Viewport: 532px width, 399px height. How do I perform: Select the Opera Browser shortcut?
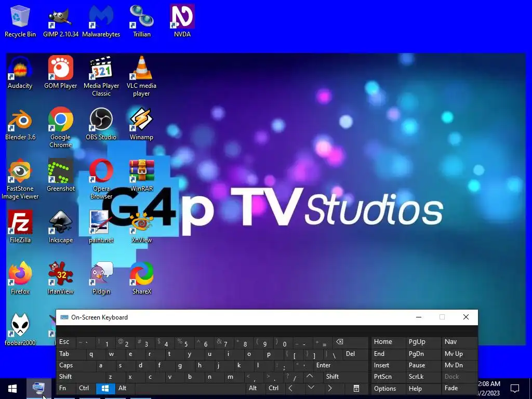click(101, 179)
